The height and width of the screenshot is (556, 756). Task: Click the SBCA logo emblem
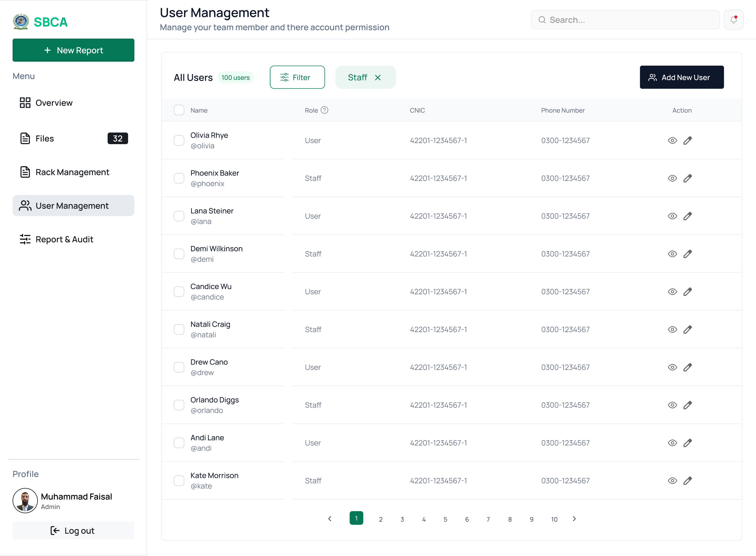point(21,22)
